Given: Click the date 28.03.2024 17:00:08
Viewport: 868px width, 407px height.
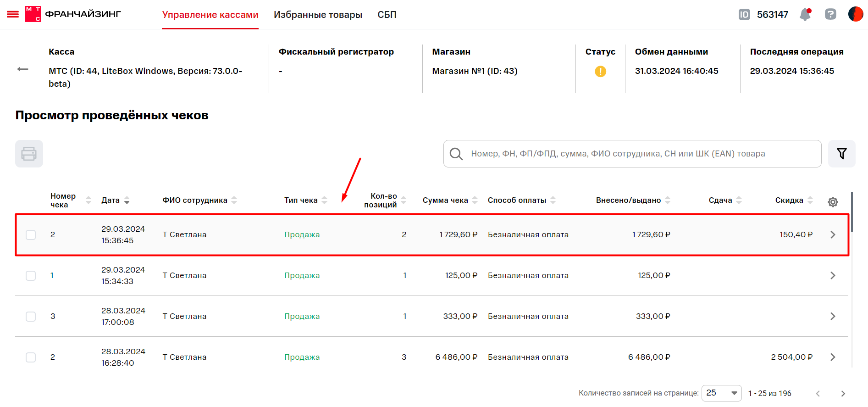Looking at the screenshot, I should (x=123, y=316).
